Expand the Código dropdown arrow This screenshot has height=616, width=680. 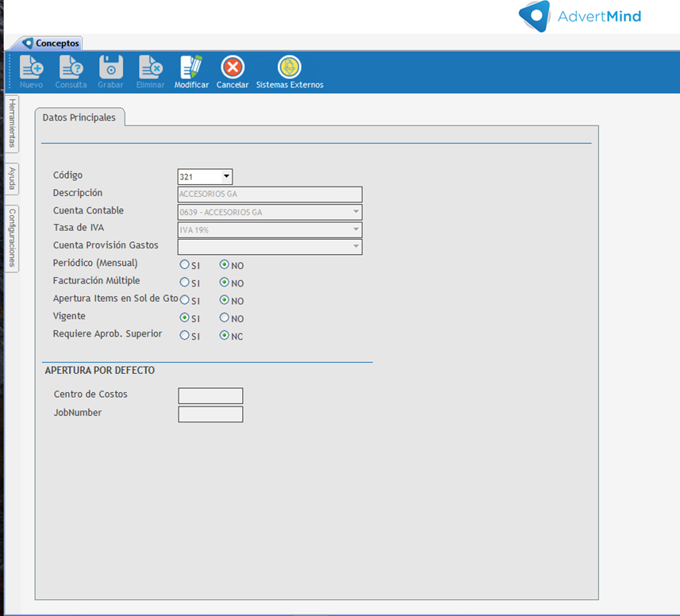click(x=226, y=176)
